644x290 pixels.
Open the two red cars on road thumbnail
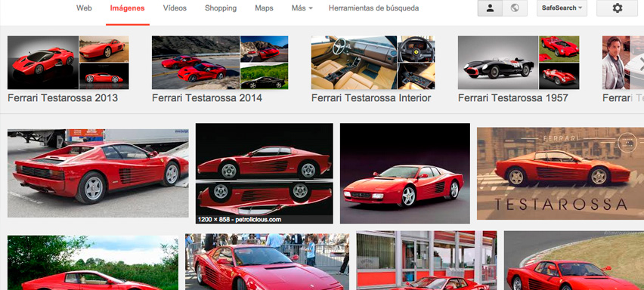pyautogui.click(x=196, y=63)
